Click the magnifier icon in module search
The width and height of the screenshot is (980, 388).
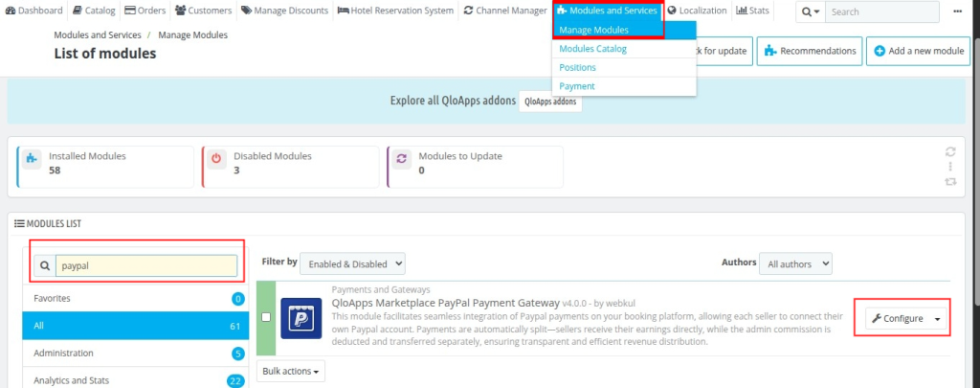[x=44, y=265]
